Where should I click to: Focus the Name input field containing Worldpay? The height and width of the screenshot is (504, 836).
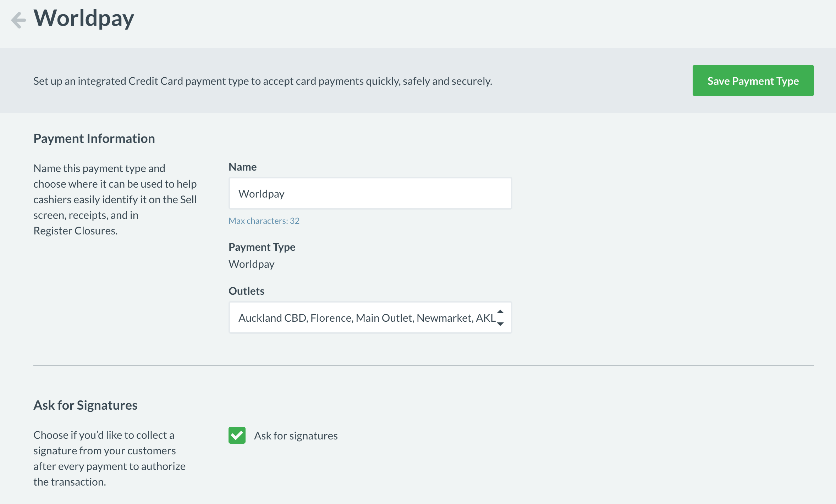coord(370,194)
